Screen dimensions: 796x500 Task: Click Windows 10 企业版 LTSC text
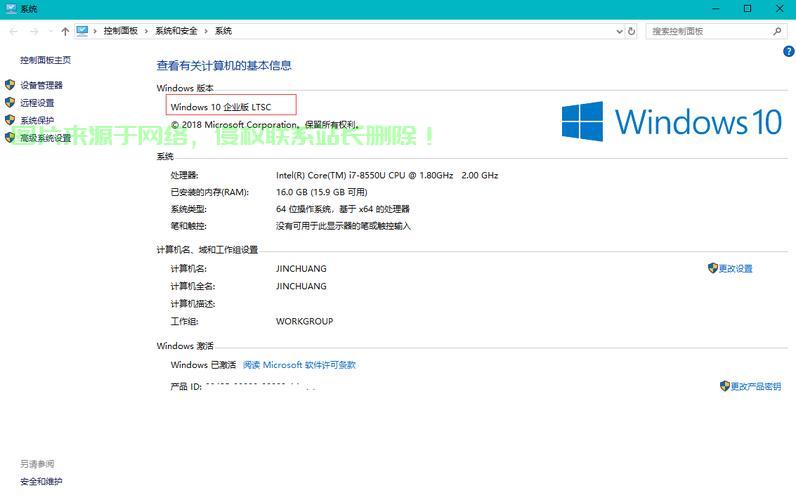pos(221,107)
